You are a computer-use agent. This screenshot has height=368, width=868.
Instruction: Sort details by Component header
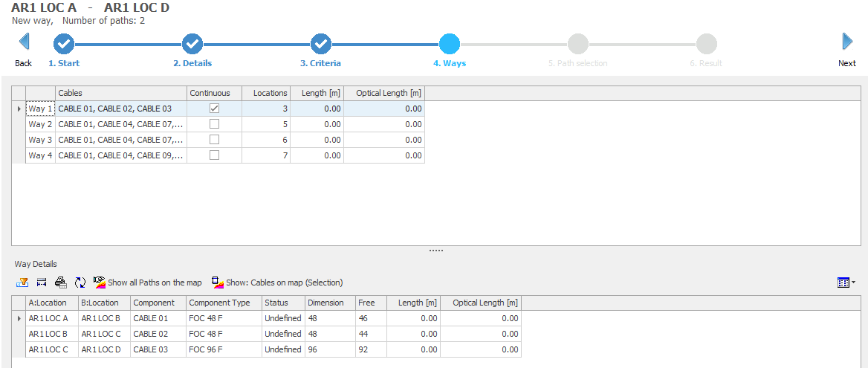click(158, 303)
